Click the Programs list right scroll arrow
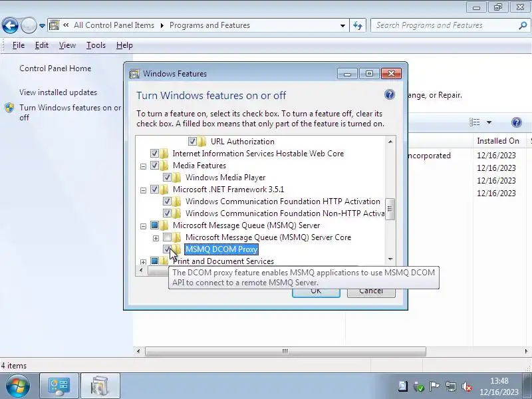532x399 pixels. (526, 351)
